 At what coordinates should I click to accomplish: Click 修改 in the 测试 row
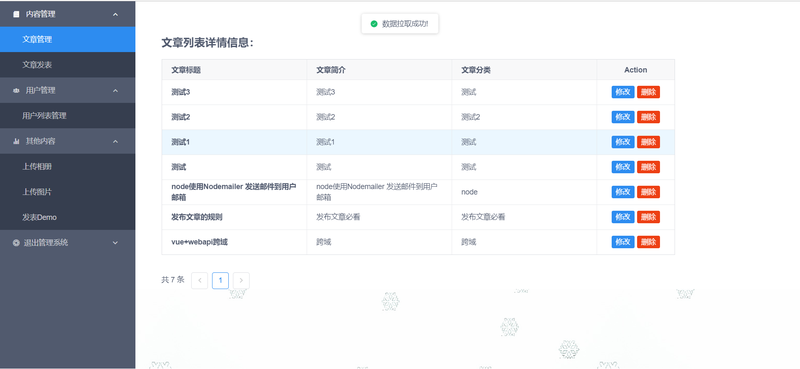623,167
